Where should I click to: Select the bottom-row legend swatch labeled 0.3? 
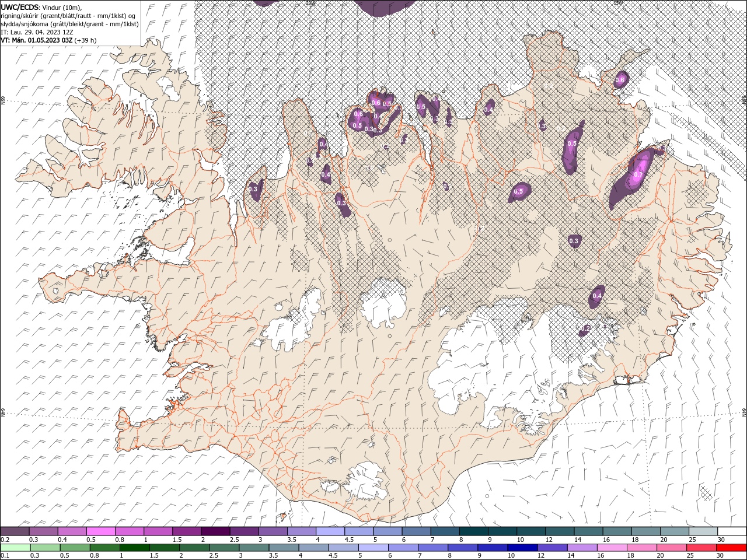pos(46,548)
